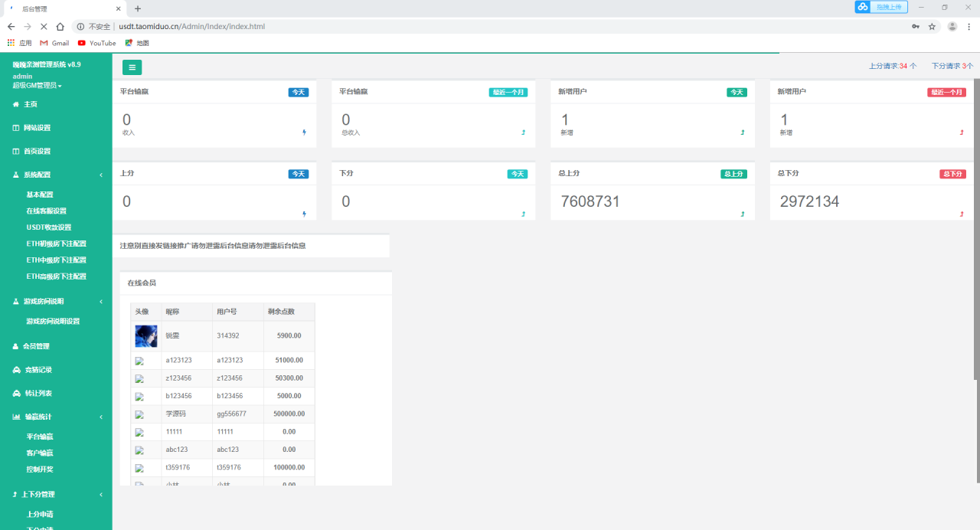980x530 pixels.
Task: Click the browser home icon
Action: pyautogui.click(x=60, y=26)
